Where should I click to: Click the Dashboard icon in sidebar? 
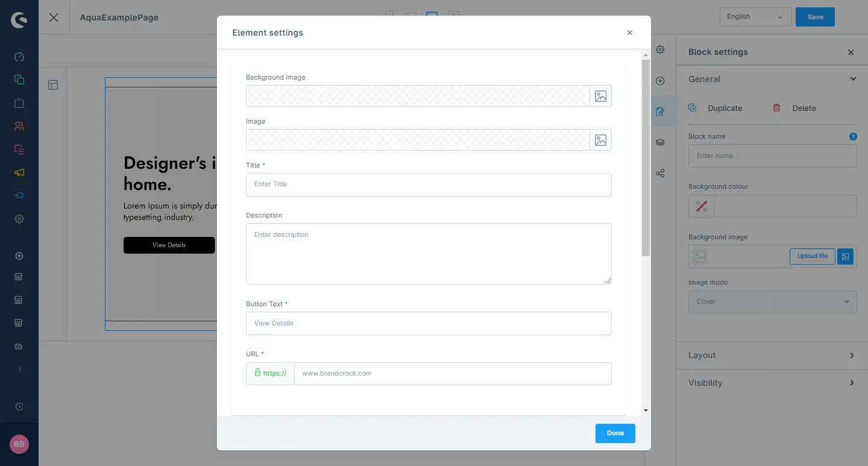tap(19, 57)
